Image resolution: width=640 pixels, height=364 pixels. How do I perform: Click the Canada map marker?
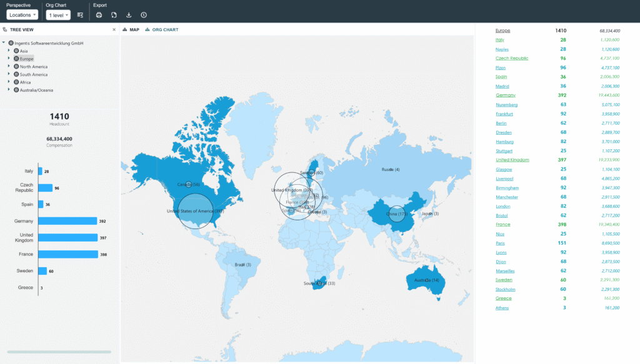point(189,184)
